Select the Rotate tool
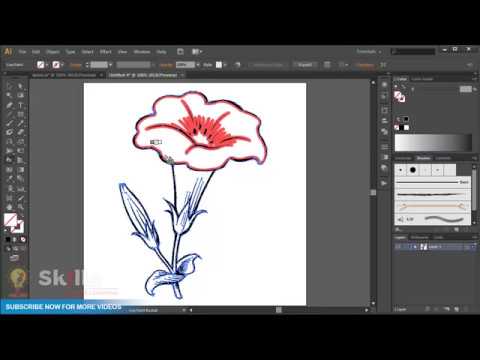 (9, 142)
